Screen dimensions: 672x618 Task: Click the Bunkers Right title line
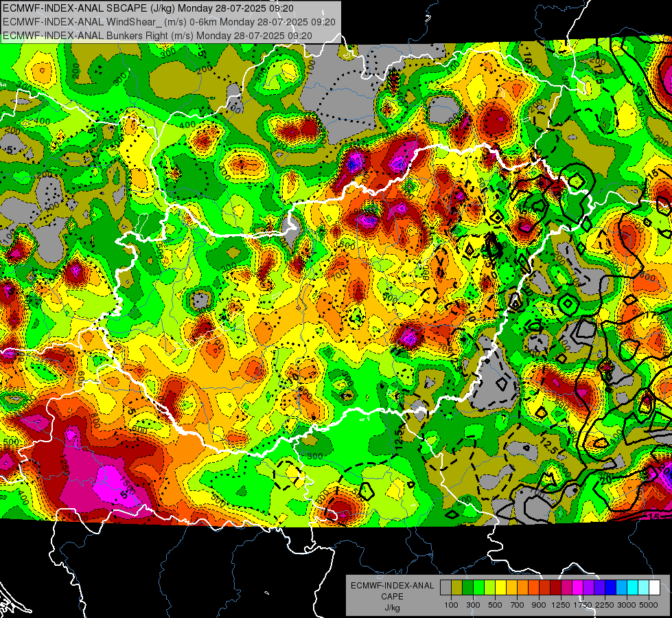point(157,36)
